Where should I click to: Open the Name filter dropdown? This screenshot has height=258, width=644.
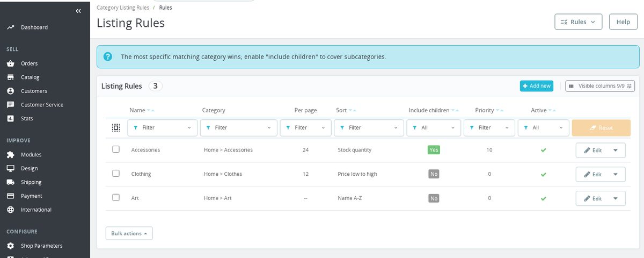163,128
